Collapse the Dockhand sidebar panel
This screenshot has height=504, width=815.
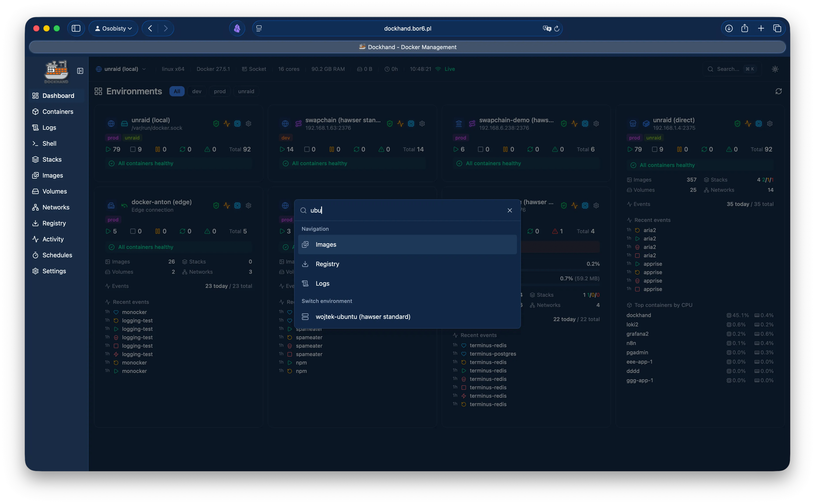click(80, 71)
